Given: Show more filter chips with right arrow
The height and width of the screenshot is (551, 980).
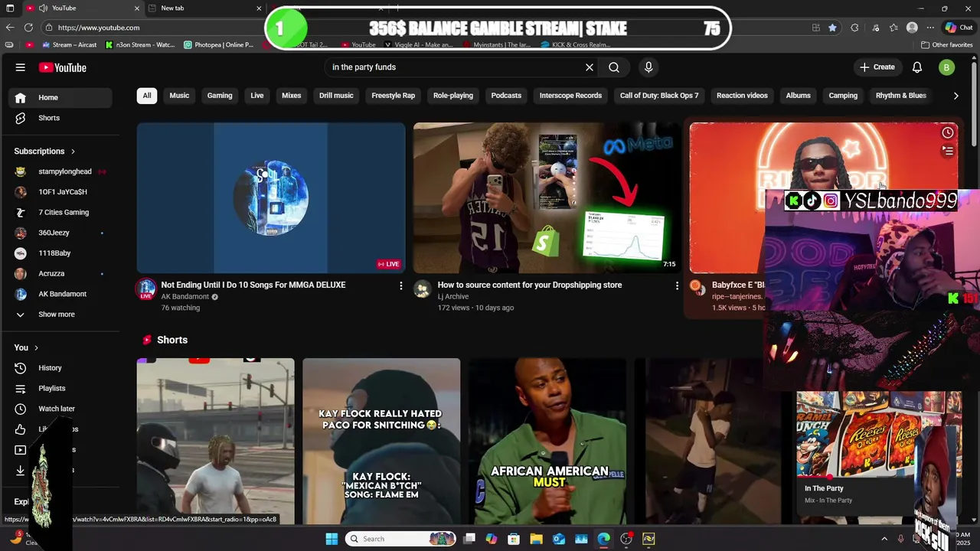Looking at the screenshot, I should point(955,96).
